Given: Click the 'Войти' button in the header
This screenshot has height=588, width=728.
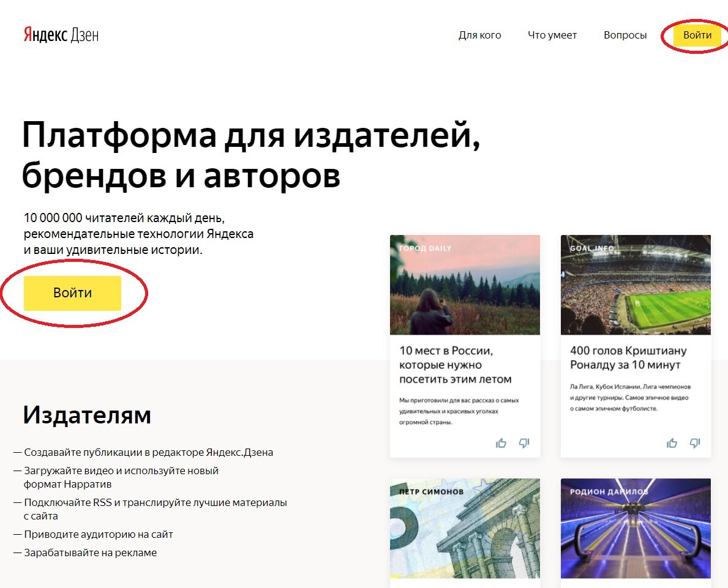Looking at the screenshot, I should click(x=697, y=35).
